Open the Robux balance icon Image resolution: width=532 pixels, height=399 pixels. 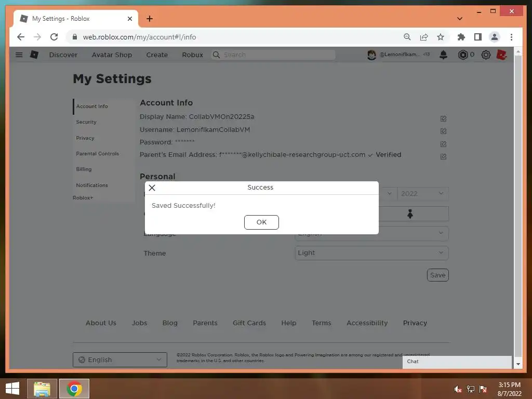463,55
